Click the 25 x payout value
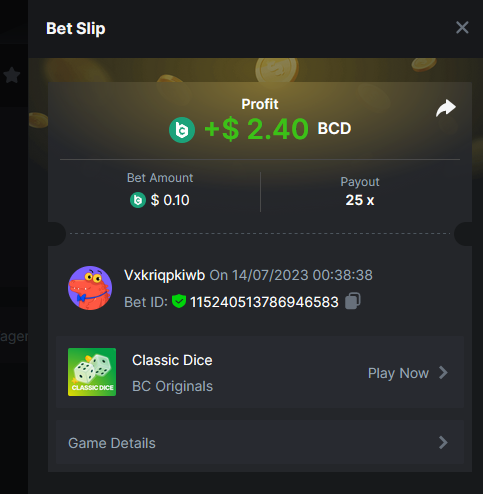This screenshot has height=494, width=483. click(x=360, y=200)
